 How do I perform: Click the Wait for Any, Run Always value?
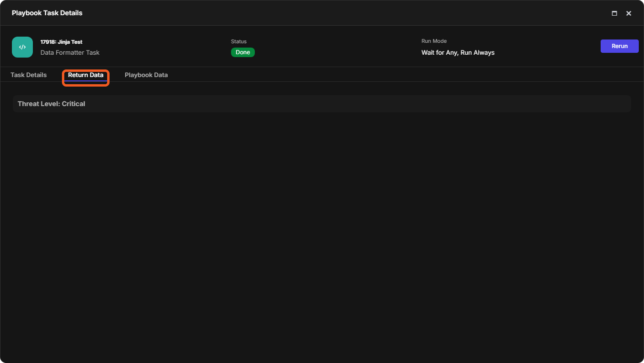pos(458,52)
